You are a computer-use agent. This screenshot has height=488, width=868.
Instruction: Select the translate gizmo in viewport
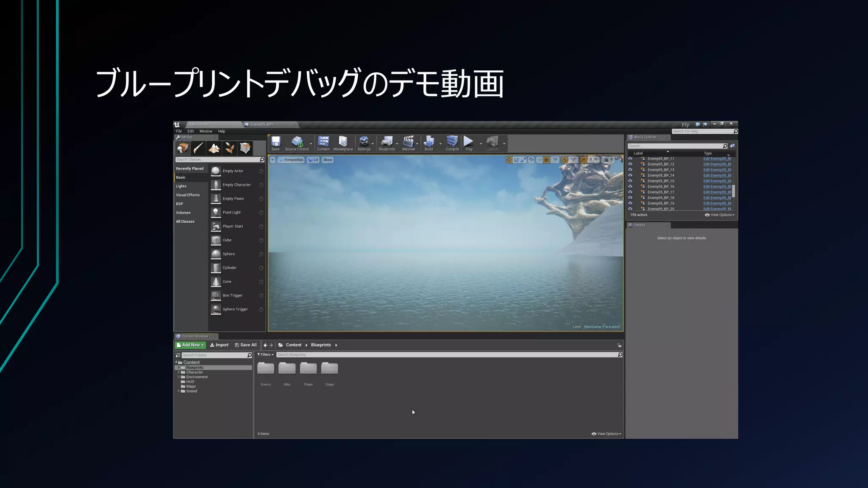(x=509, y=160)
